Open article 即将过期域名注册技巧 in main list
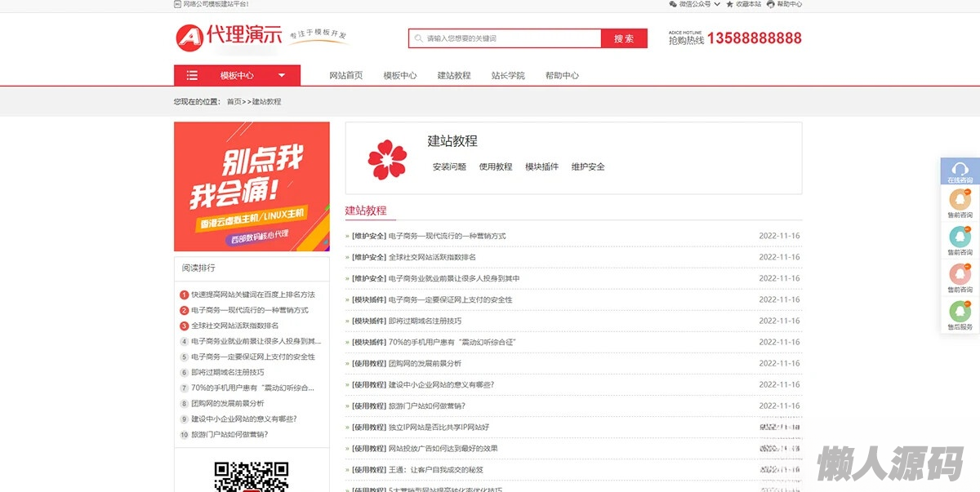Viewport: 980px width, 492px height. tap(425, 321)
